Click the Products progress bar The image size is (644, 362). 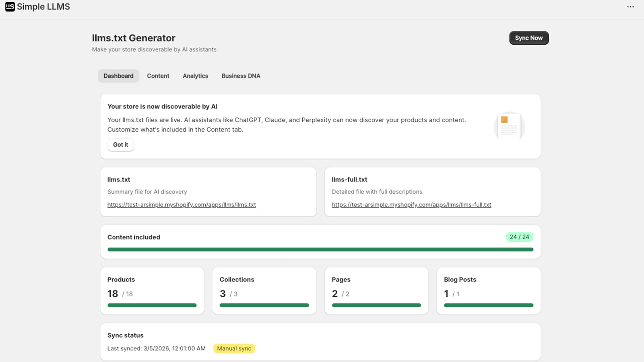pos(152,305)
